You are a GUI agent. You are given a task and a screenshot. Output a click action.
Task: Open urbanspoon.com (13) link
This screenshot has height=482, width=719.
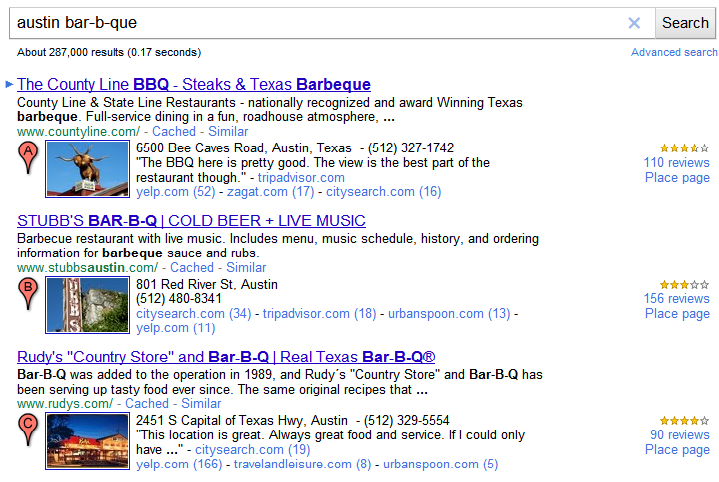pos(449,314)
